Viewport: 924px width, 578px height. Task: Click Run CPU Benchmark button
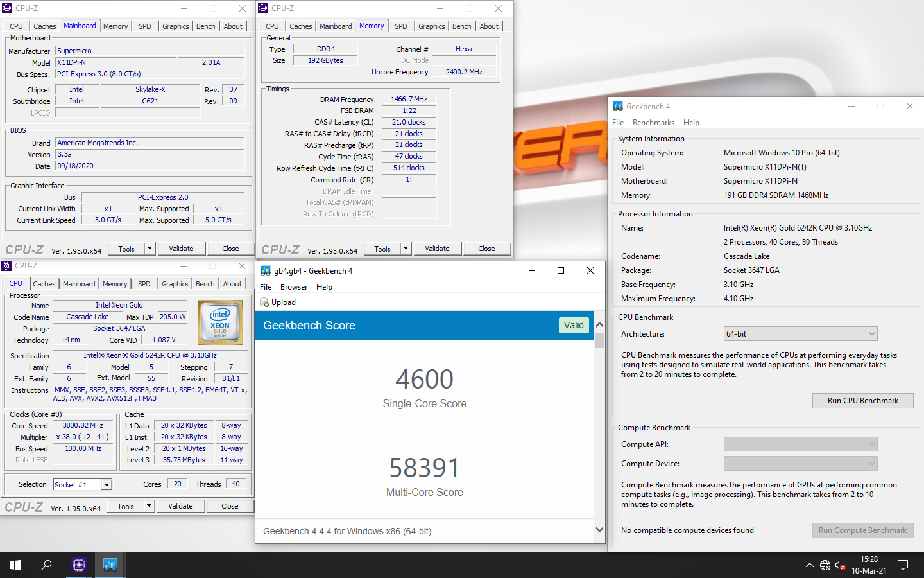(x=862, y=401)
